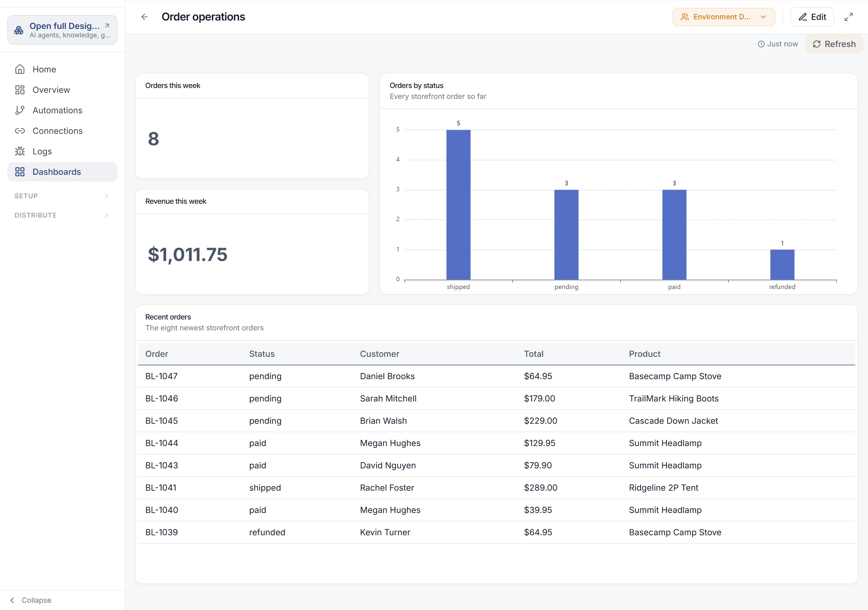Click customer Daniel Brooks
Viewport: 868px width, 610px height.
pos(387,376)
